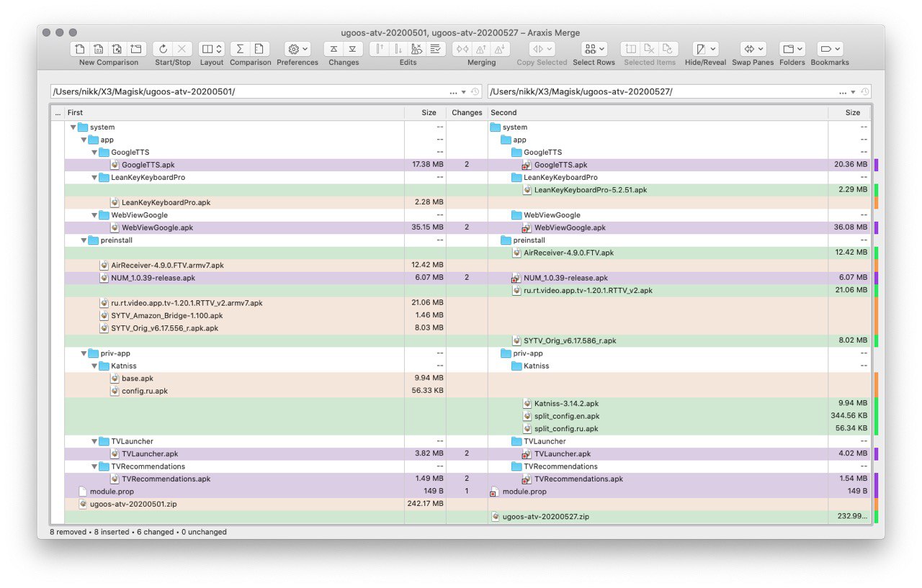Screen dimensions: 922x588
Task: Open the Bookmarks toolbar dropdown
Action: (x=830, y=49)
